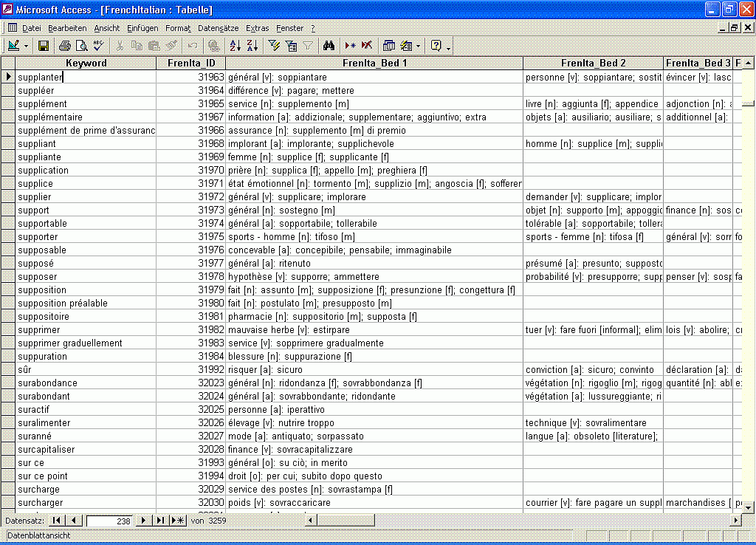
Task: Open the Einfügen menu
Action: click(x=142, y=29)
